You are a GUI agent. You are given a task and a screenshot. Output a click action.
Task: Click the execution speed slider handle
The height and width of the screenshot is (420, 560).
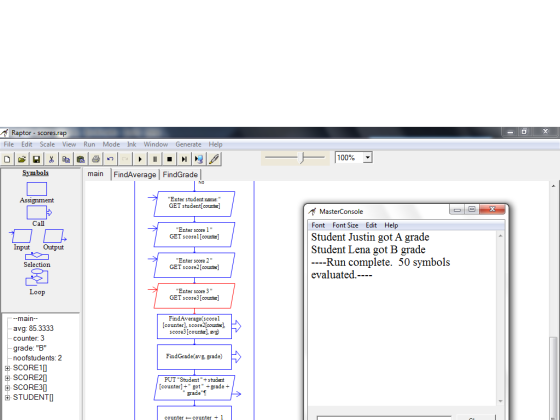(x=302, y=158)
